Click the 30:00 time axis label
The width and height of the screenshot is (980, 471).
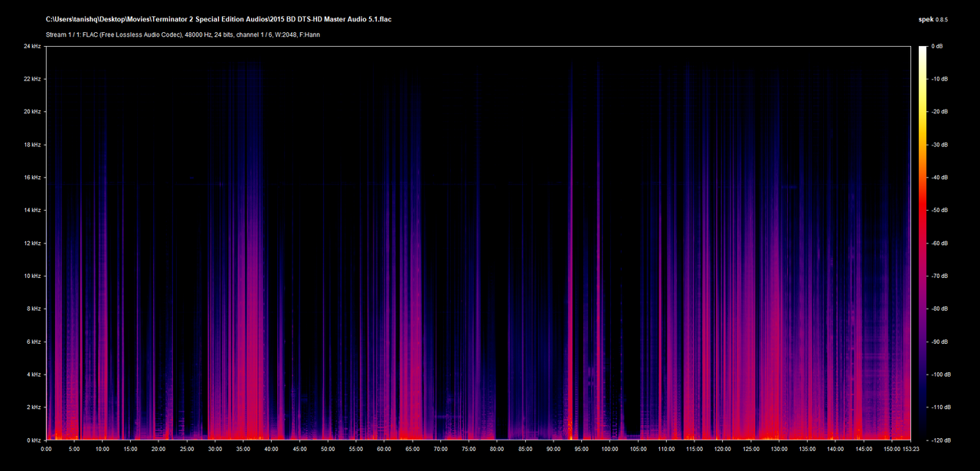pyautogui.click(x=215, y=450)
